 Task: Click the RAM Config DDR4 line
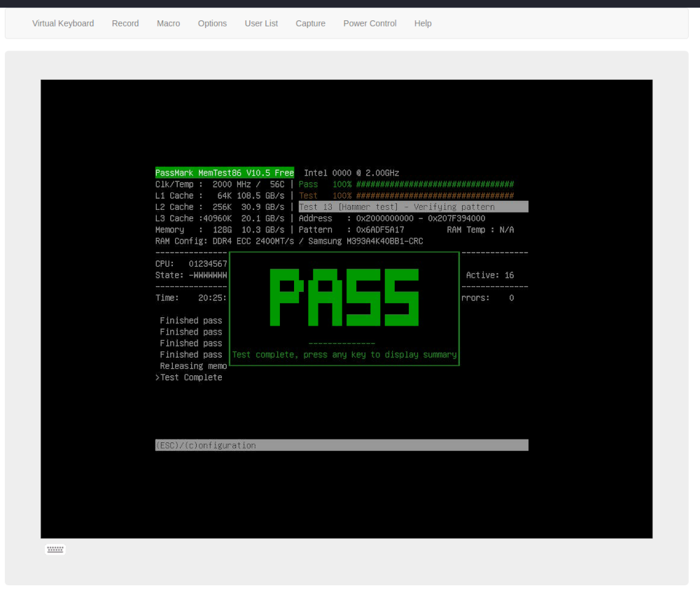289,241
